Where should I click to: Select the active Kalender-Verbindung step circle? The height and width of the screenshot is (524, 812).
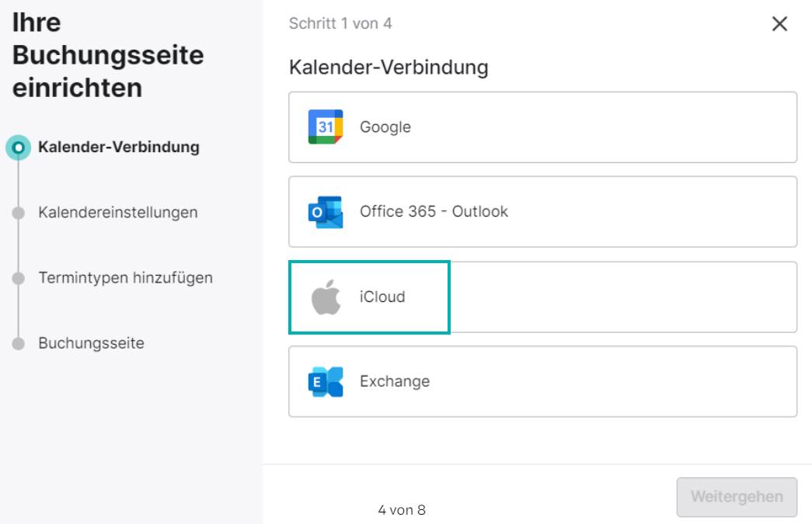(x=18, y=147)
